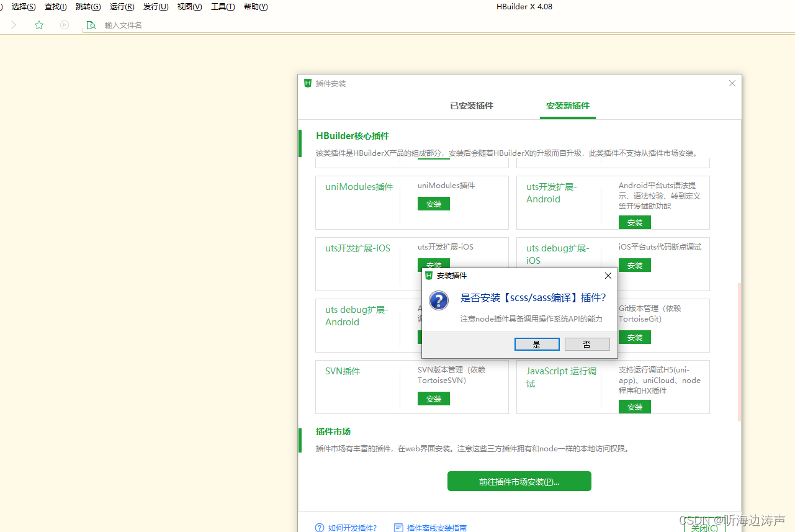Viewport: 795px width, 532px height.
Task: Switch to the 已安装插件 tab
Action: click(472, 106)
